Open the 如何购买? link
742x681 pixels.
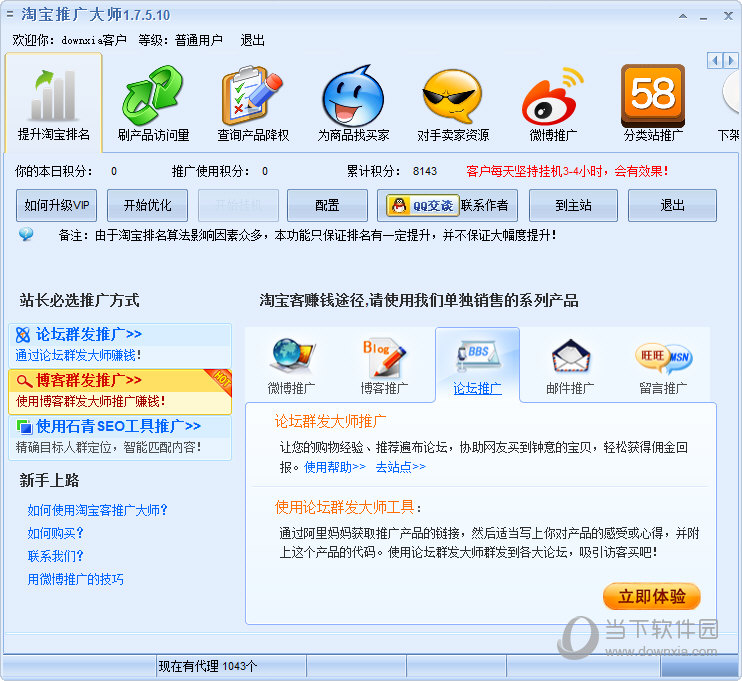55,533
